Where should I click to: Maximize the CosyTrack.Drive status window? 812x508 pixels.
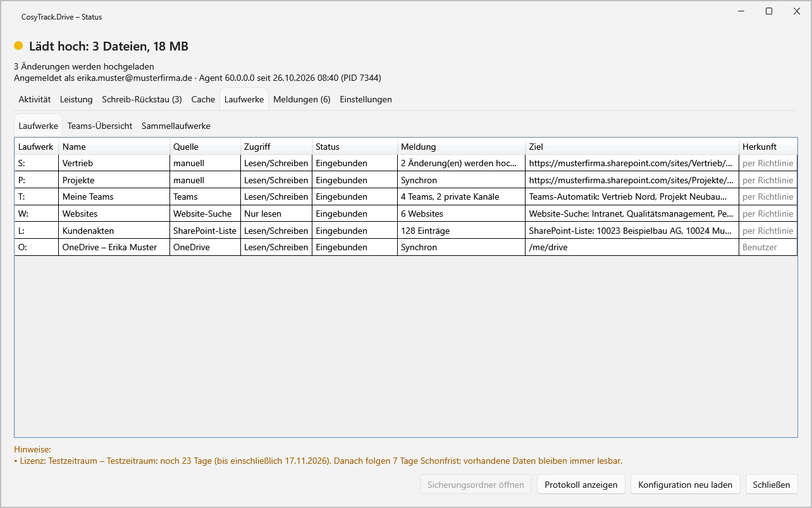(x=769, y=11)
